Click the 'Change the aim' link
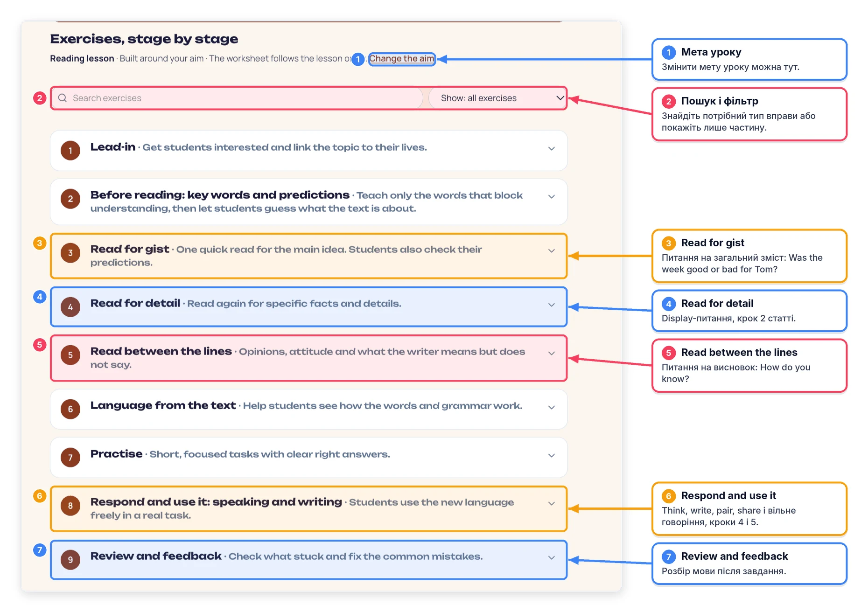This screenshot has width=868, height=612. [401, 59]
